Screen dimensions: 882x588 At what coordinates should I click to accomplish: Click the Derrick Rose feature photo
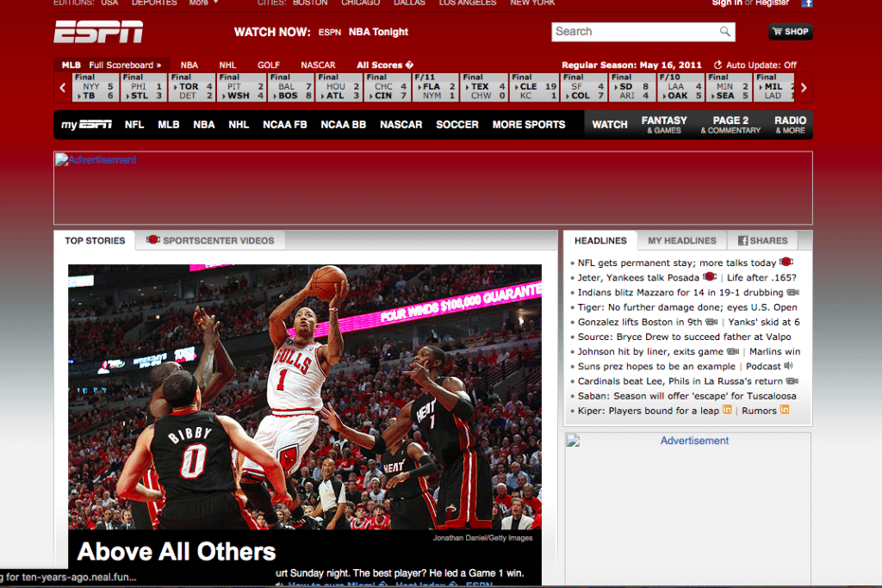304,397
